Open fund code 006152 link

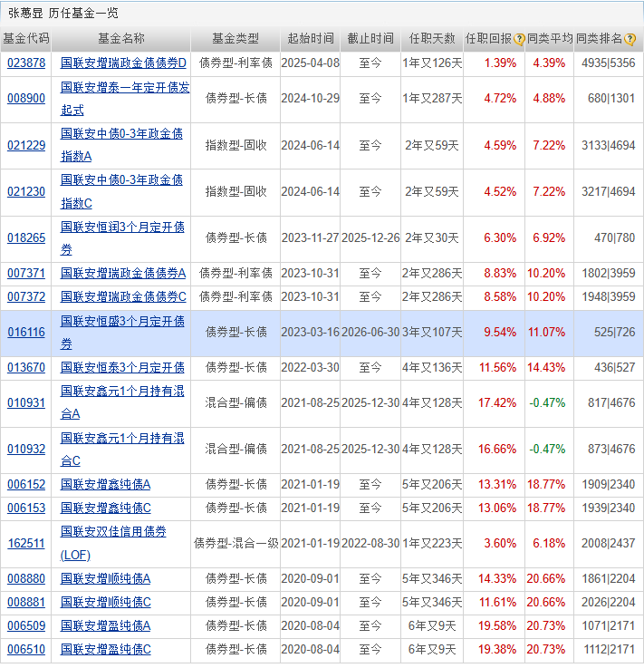click(26, 484)
